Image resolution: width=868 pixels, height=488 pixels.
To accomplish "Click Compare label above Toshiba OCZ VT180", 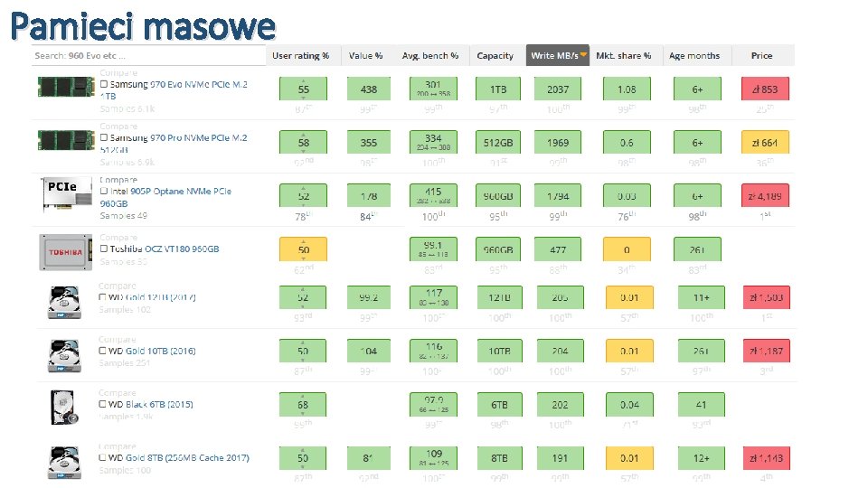I will pos(118,238).
